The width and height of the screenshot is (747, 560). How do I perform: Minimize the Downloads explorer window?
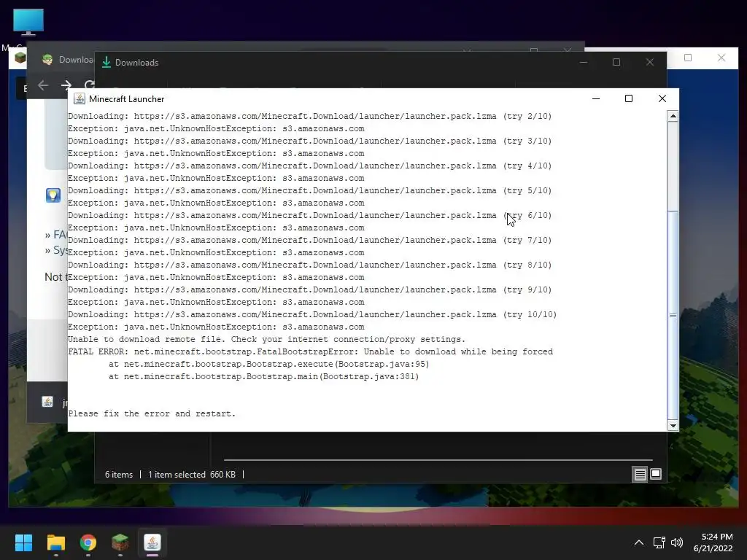[583, 63]
